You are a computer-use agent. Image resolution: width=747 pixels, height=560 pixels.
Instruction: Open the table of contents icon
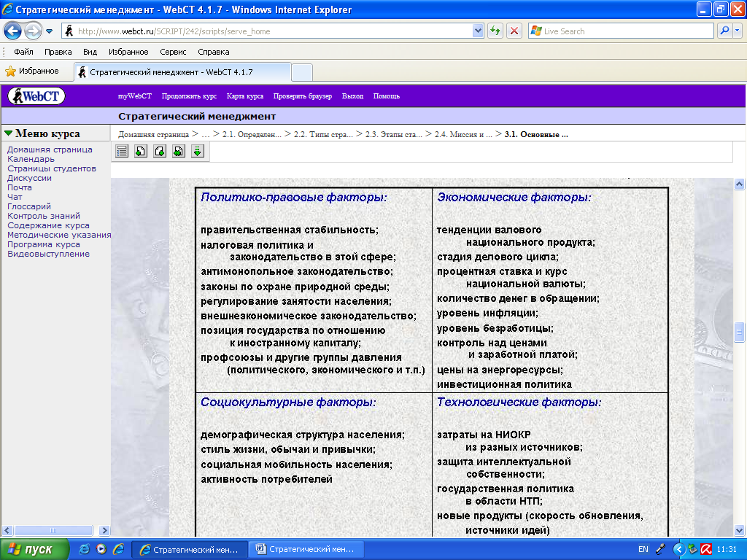click(x=122, y=152)
